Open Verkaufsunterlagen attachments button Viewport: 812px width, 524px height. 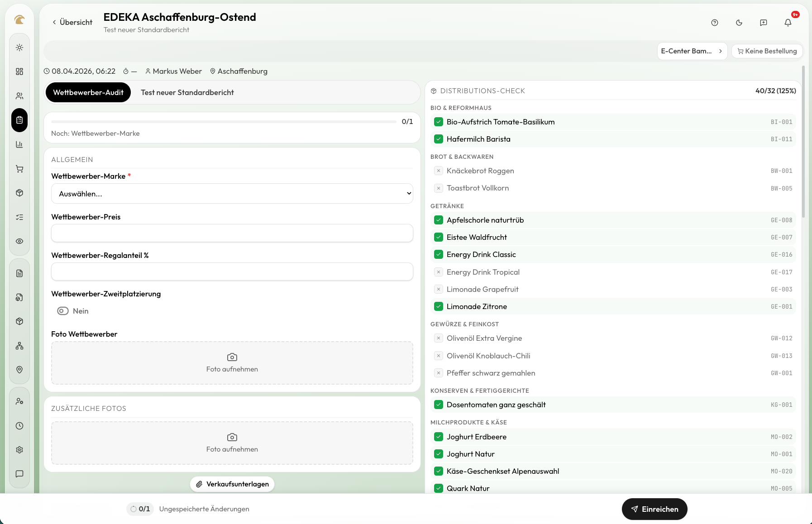232,484
